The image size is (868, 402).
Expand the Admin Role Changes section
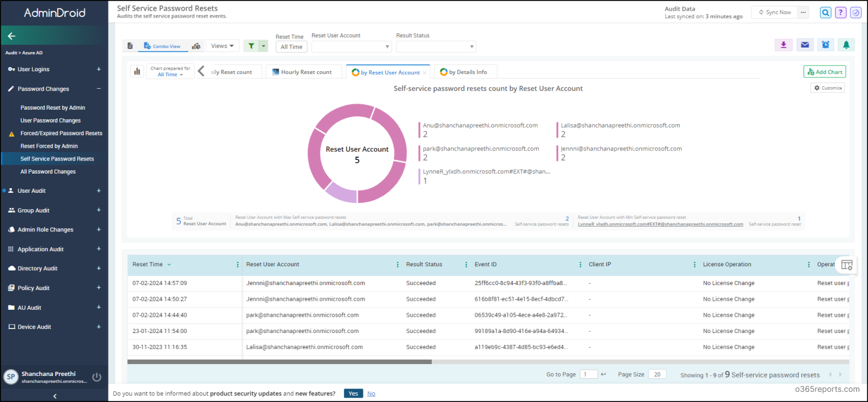pyautogui.click(x=98, y=230)
